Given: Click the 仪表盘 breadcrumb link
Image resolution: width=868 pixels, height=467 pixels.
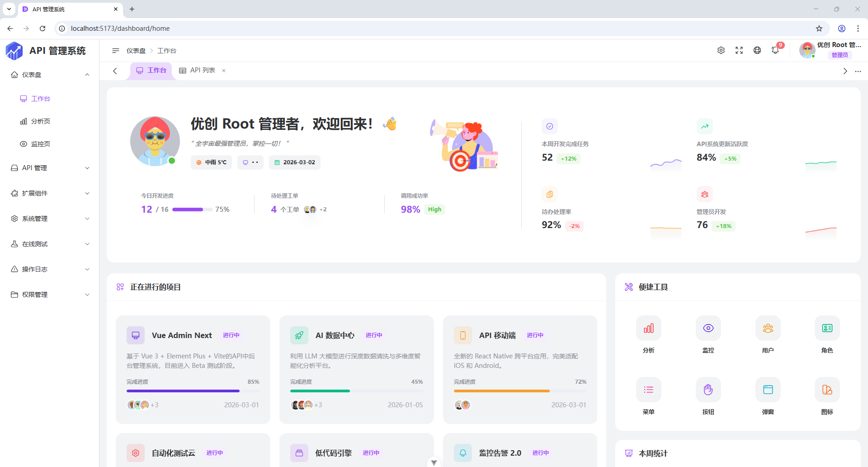Looking at the screenshot, I should [137, 50].
